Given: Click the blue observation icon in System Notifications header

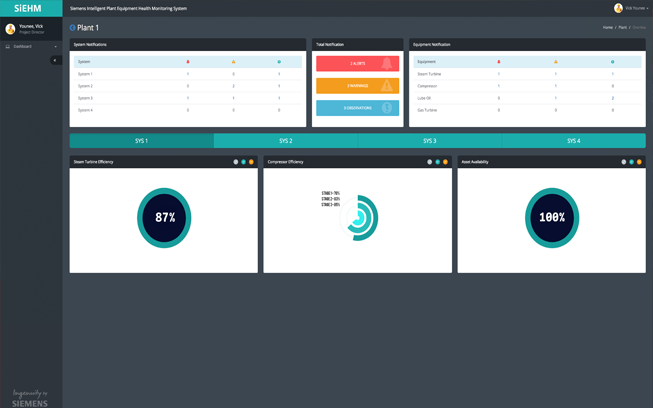Looking at the screenshot, I should 279,62.
